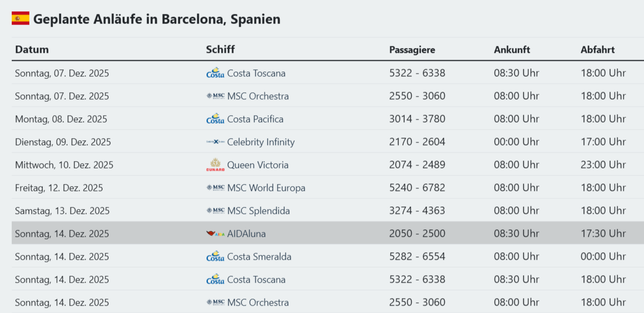Click the Ankunft column header

512,50
